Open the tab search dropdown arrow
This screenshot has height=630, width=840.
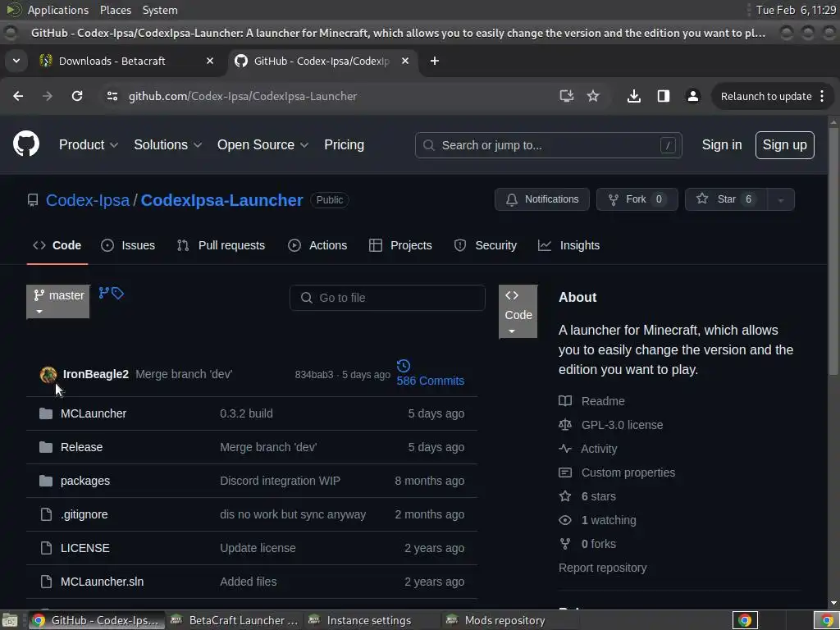tap(16, 61)
